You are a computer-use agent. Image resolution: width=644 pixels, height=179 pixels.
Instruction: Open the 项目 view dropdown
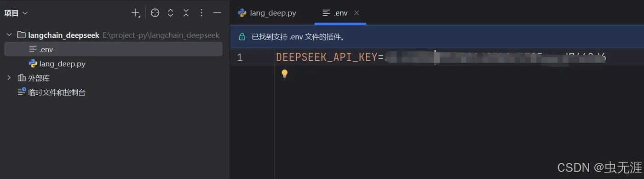[x=16, y=13]
